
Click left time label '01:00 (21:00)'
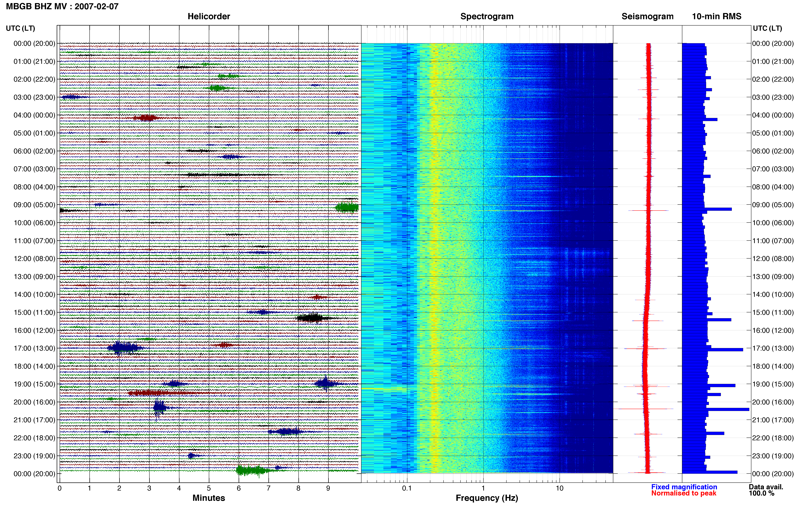tap(34, 62)
